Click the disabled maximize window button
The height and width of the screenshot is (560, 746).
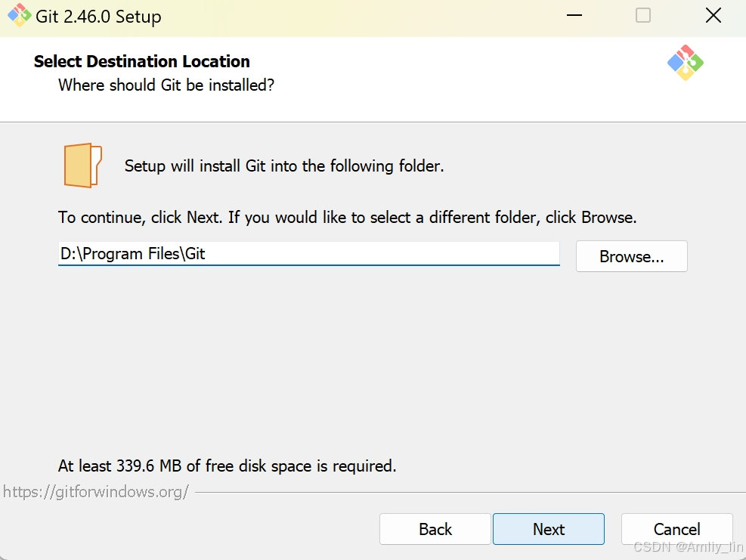pyautogui.click(x=642, y=15)
